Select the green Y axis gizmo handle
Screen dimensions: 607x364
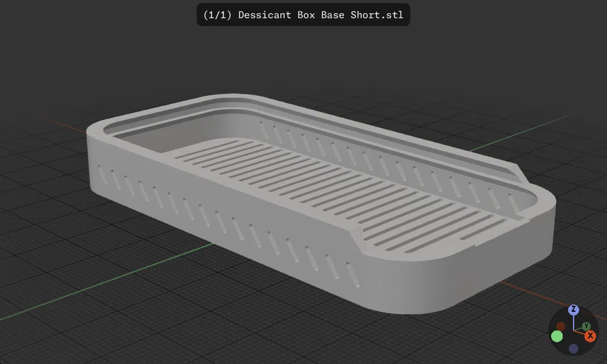[586, 326]
